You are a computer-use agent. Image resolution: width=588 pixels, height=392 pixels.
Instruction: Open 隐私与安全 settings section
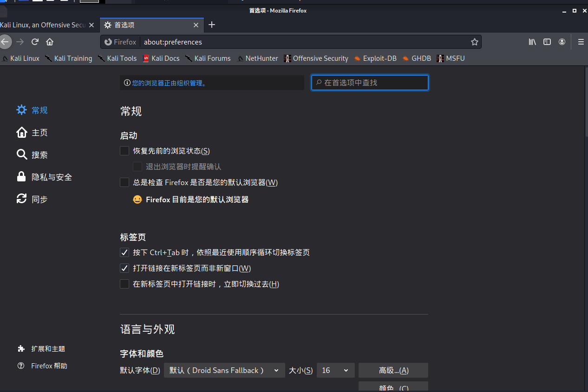coord(51,177)
